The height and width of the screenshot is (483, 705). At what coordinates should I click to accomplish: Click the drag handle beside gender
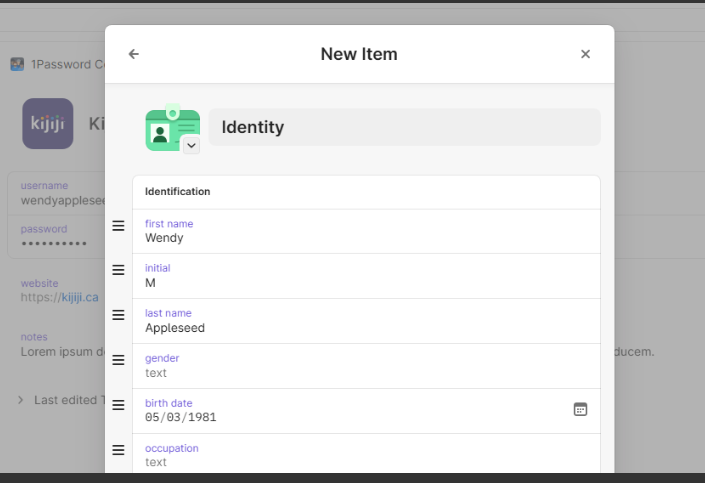118,360
